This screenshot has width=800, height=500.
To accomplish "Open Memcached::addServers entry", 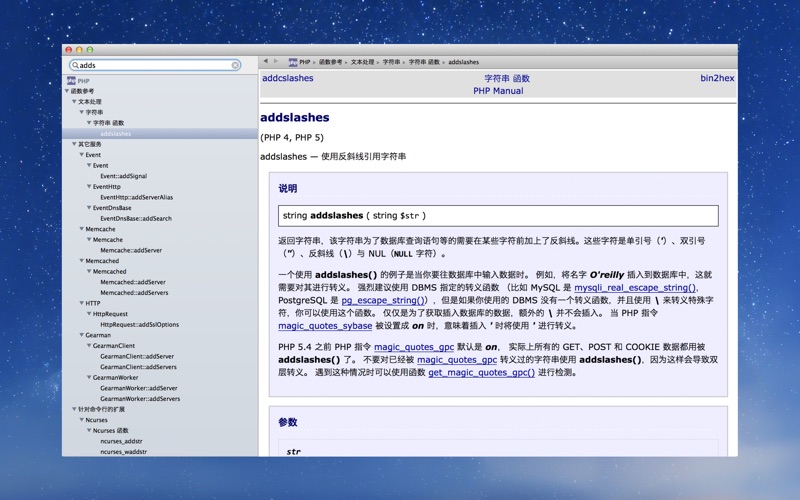I will coord(134,293).
